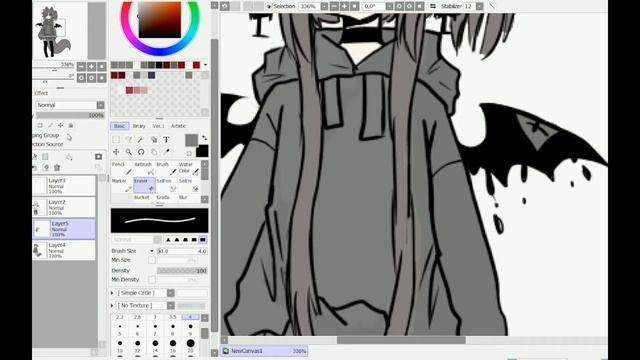
Task: Expand the Simple Circle section triangle
Action: pos(112,293)
